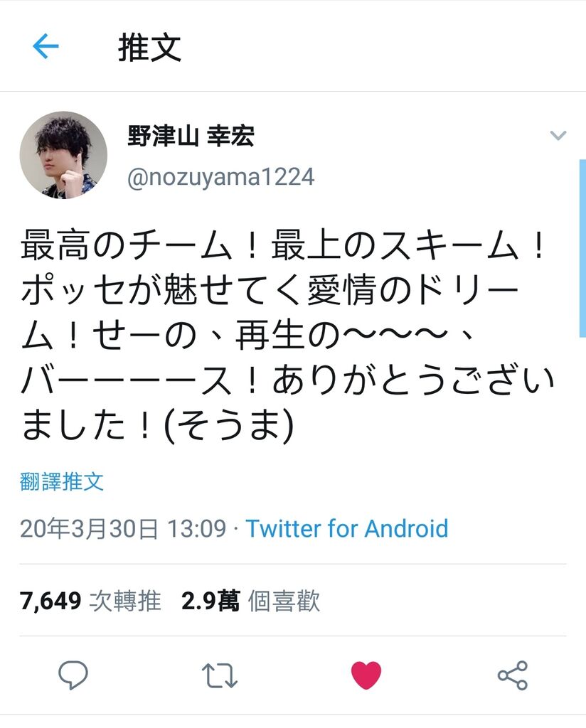Click the 推文 header title
Screen dimensions: 586x728
(149, 48)
